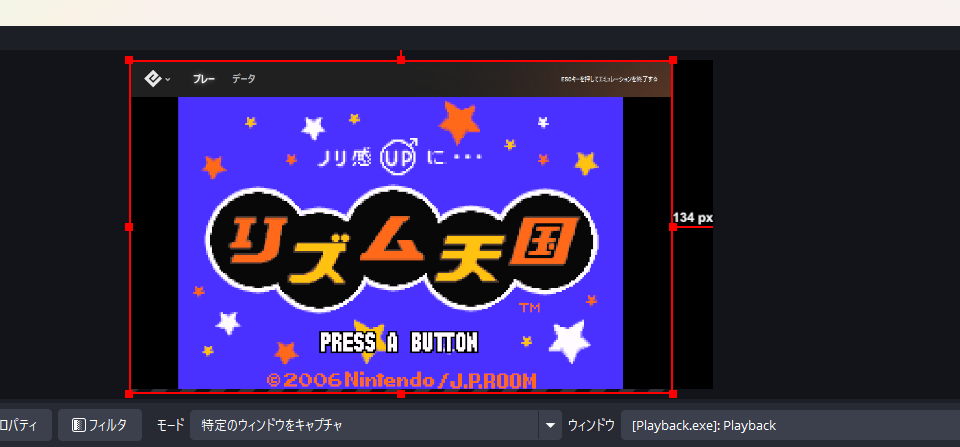Click the filter icon on フィルタ button
This screenshot has height=447, width=960.
click(78, 425)
